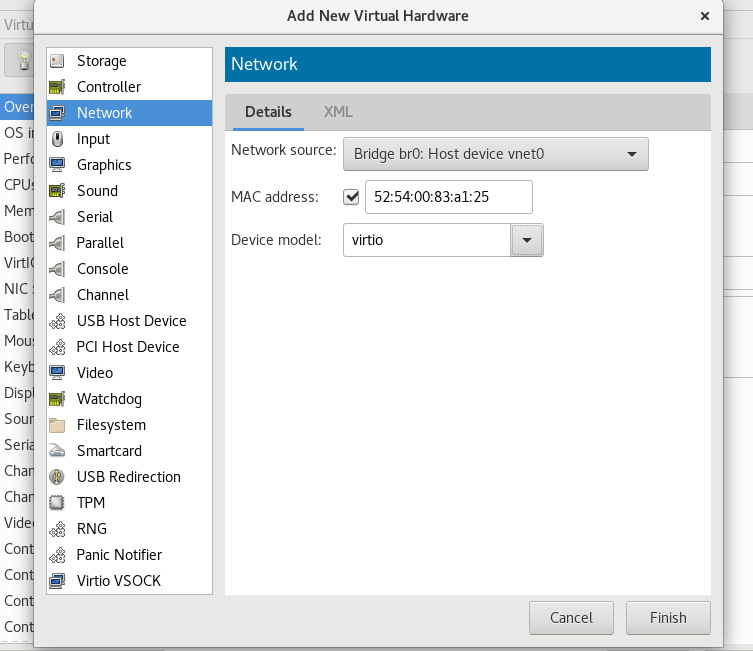Click the Serial port icon
The height and width of the screenshot is (651, 753).
57,217
